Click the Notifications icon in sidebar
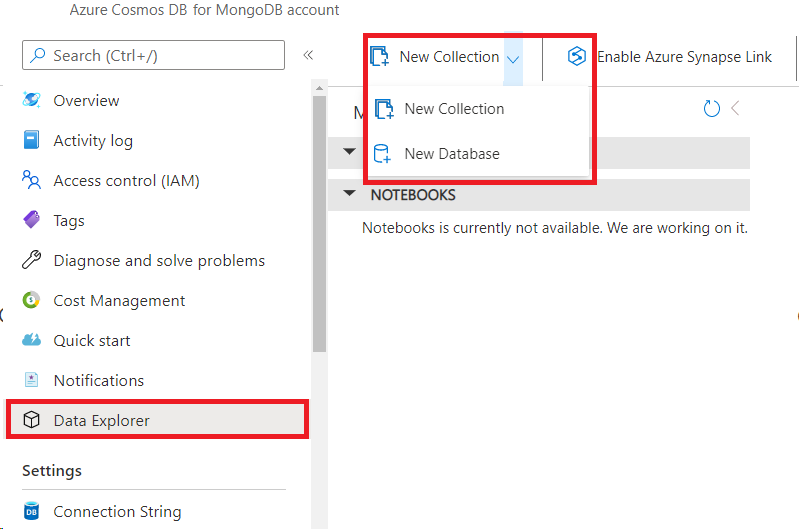Image resolution: width=800 pixels, height=531 pixels. pos(32,381)
